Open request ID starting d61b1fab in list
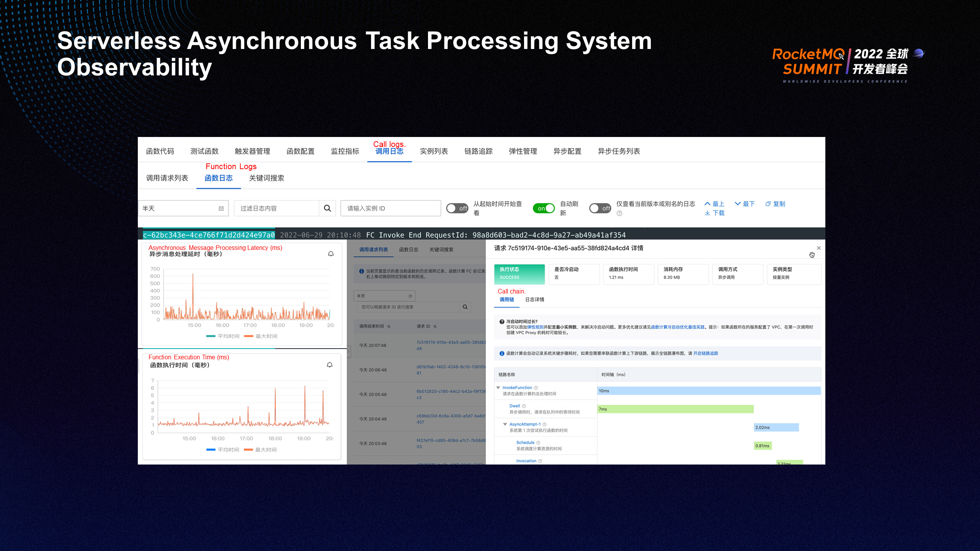 pyautogui.click(x=451, y=370)
